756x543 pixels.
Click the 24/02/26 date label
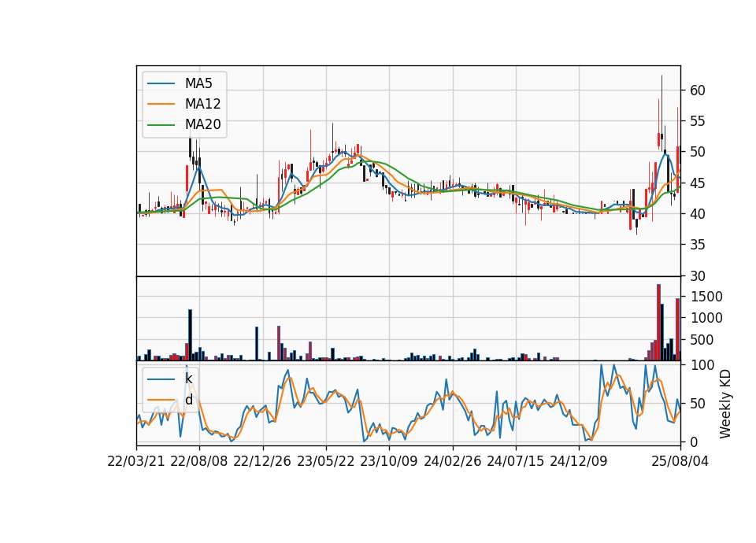click(x=452, y=461)
